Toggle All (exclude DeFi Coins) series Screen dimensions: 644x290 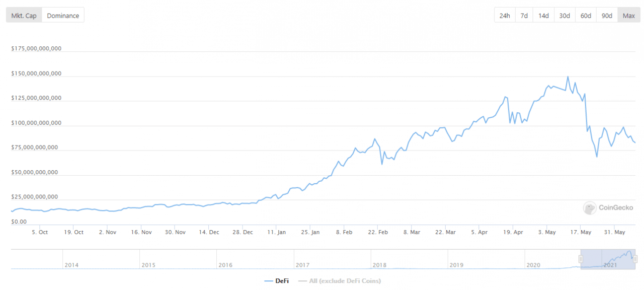344,280
